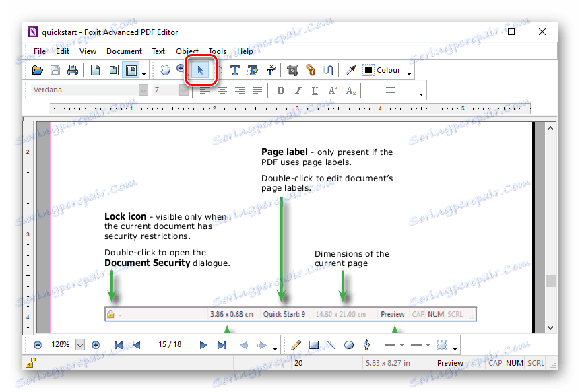
Task: Click the vertical scrollbar up arrow
Action: tap(551, 128)
